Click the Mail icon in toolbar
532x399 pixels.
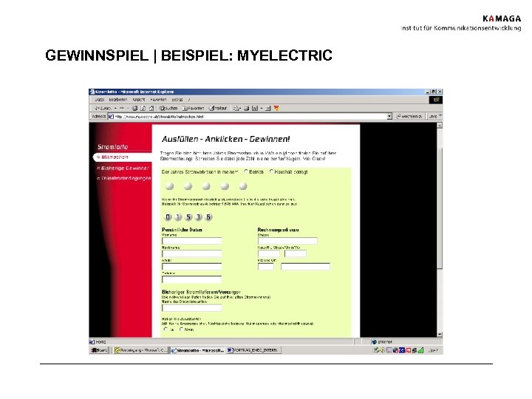(236, 108)
